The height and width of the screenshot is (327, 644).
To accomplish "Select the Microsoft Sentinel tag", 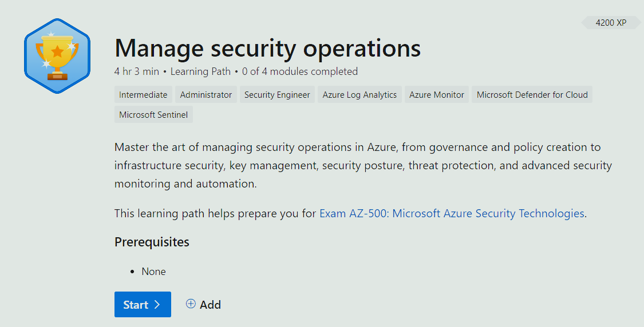I will pyautogui.click(x=153, y=114).
